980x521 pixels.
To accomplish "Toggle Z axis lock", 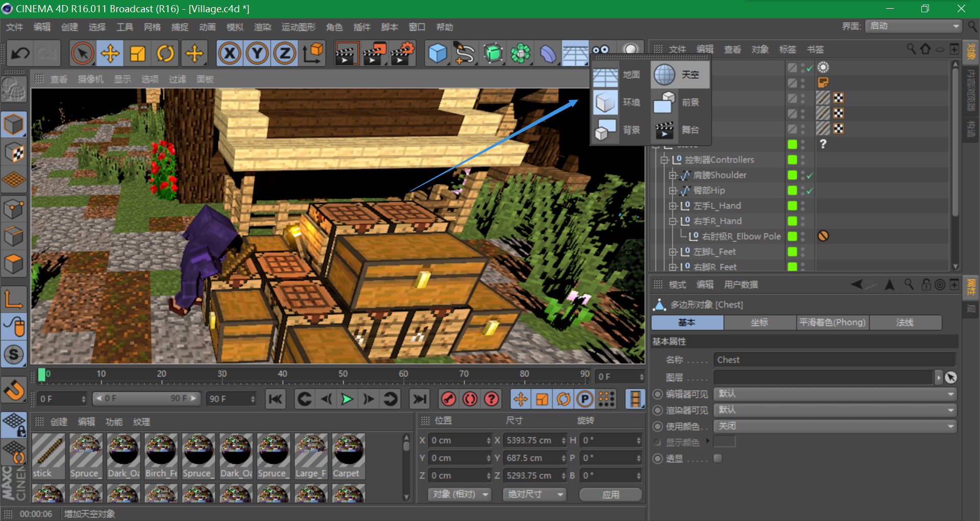I will (x=285, y=53).
